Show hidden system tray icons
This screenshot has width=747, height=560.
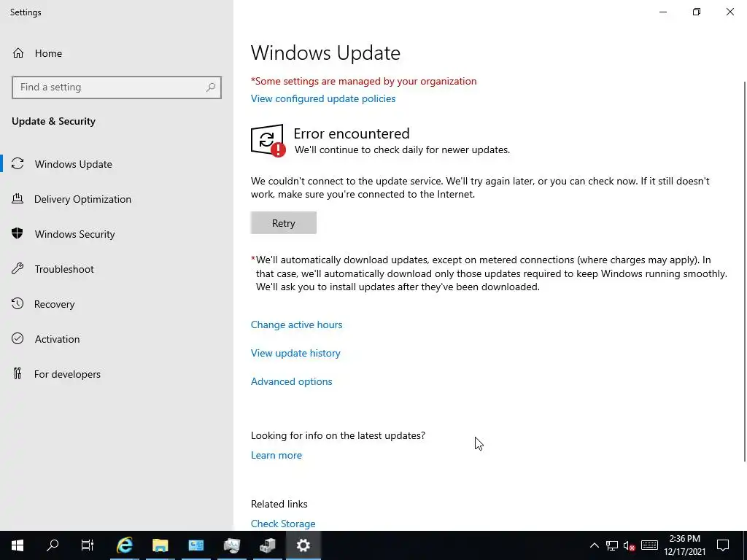(594, 545)
